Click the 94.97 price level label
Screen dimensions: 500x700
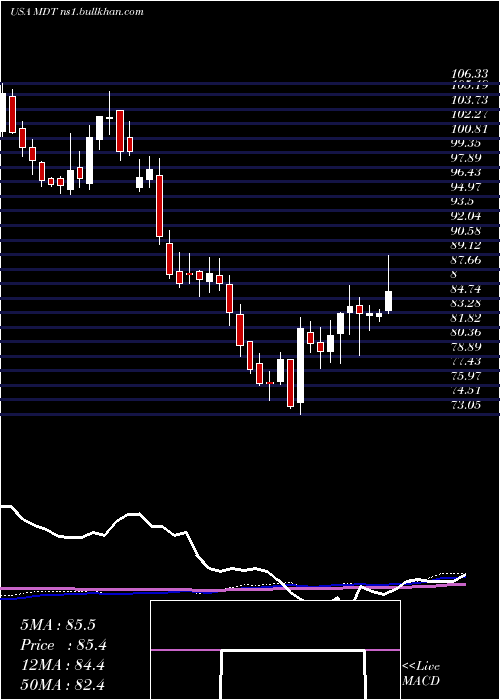466,187
